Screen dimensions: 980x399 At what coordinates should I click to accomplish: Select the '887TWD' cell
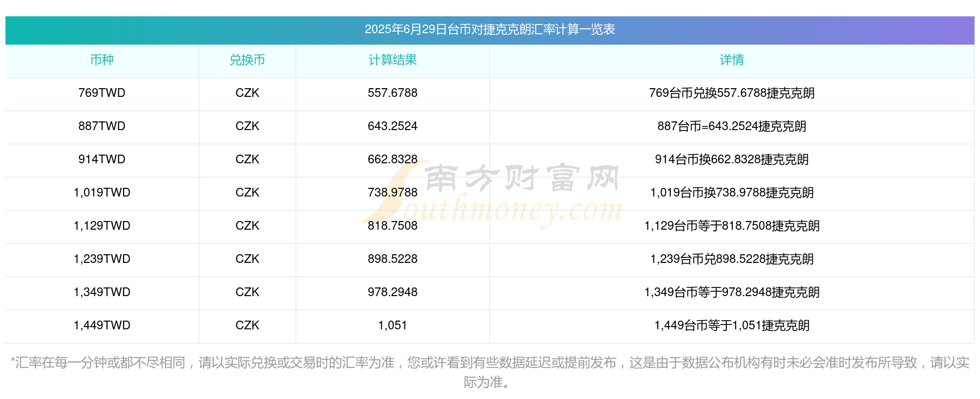point(102,126)
